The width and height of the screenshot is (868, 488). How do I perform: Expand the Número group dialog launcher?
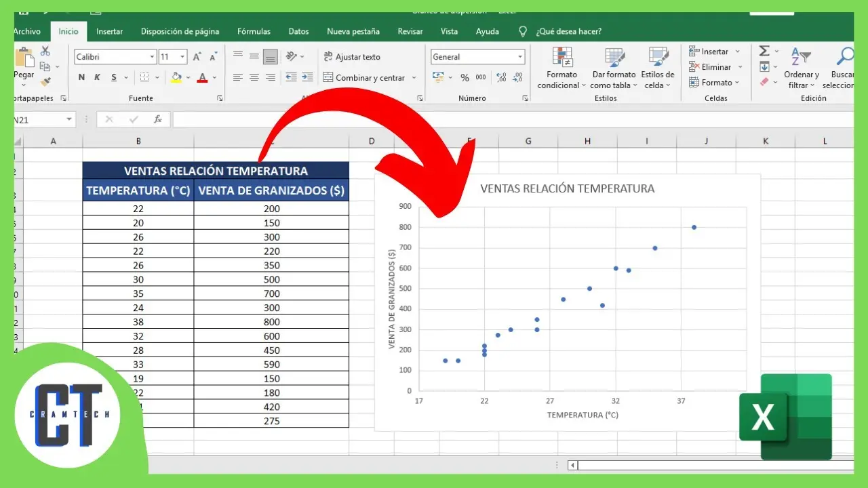(x=525, y=98)
